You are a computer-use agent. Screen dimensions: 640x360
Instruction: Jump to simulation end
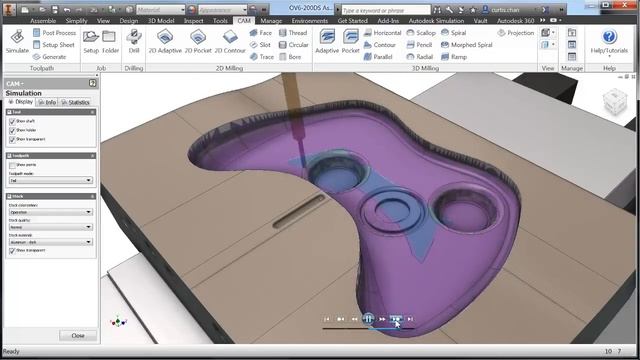[x=410, y=319]
